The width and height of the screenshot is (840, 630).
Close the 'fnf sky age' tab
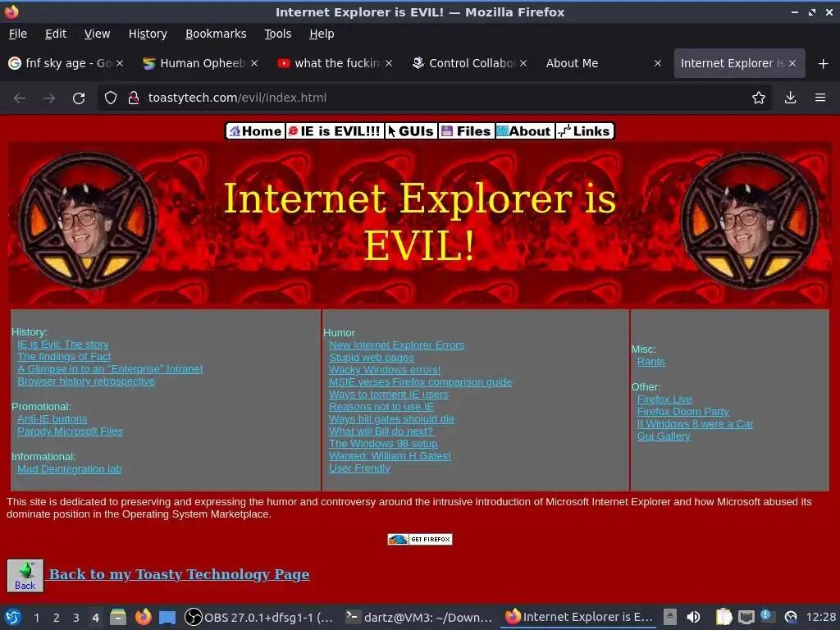pos(120,63)
